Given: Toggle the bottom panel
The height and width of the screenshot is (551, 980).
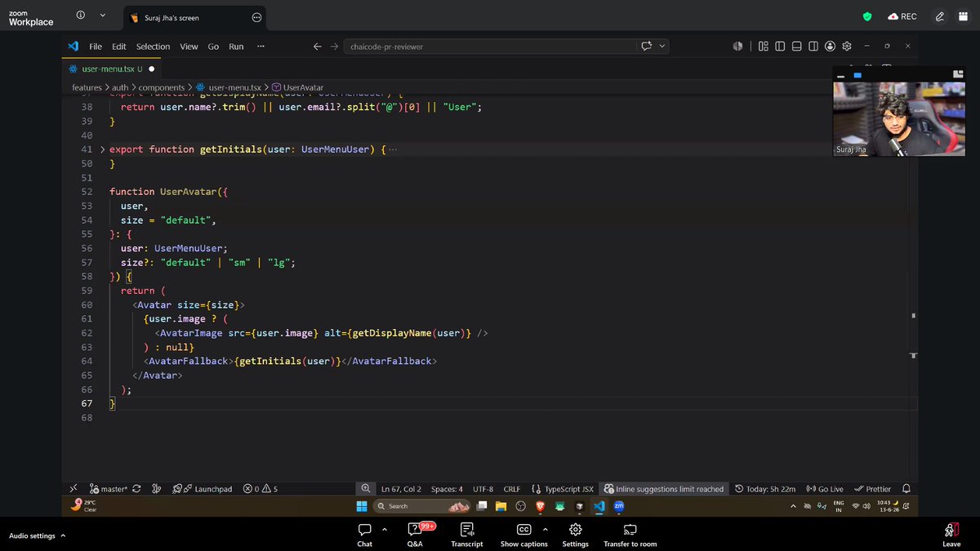Looking at the screenshot, I should coord(796,47).
